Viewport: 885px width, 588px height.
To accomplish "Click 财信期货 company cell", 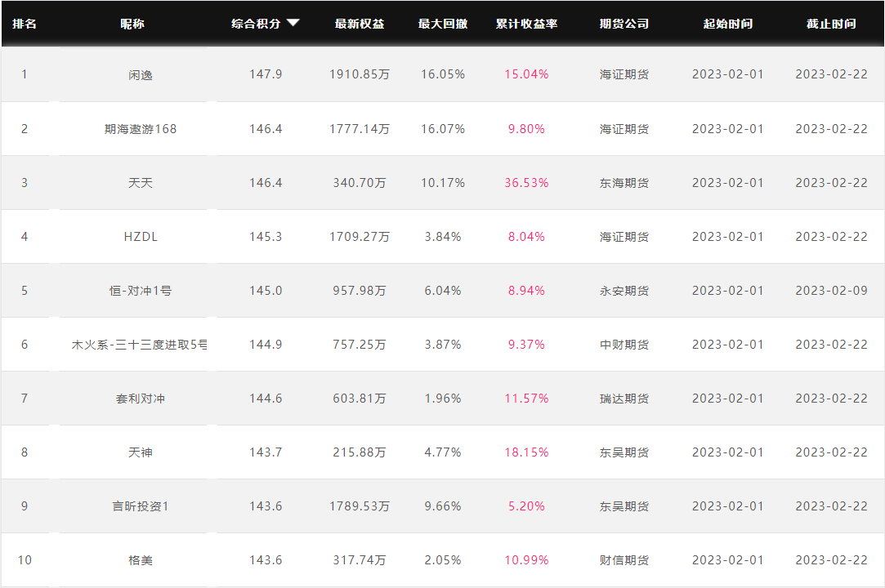I will click(x=624, y=560).
